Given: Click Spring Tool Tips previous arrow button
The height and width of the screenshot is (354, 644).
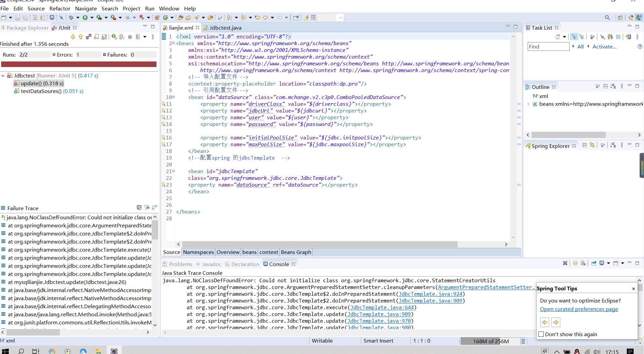Looking at the screenshot, I should (545, 322).
